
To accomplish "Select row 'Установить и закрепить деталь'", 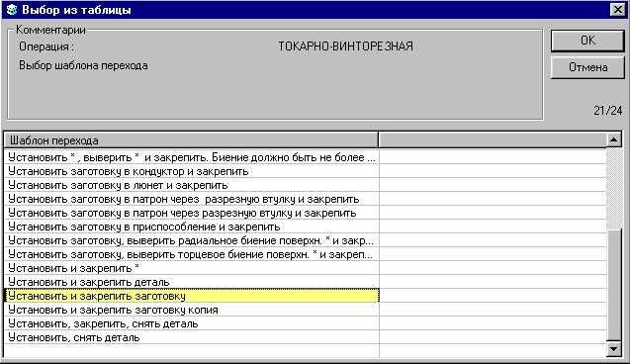I will (x=191, y=283).
